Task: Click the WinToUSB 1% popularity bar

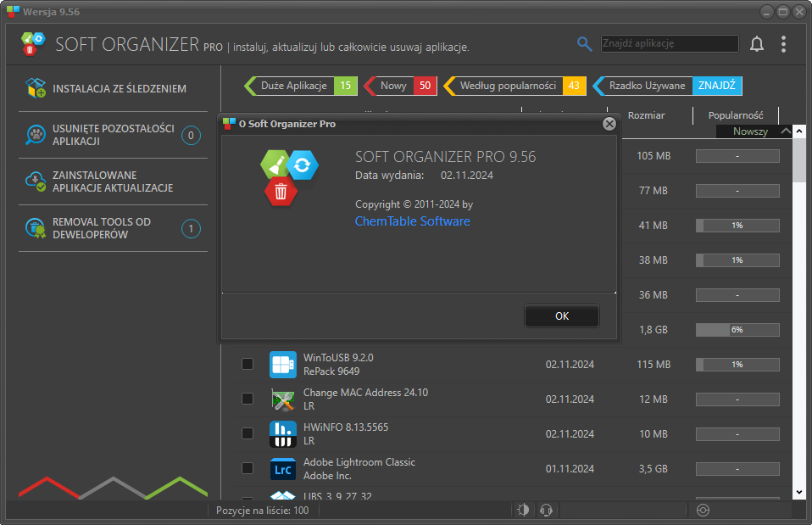Action: click(737, 365)
